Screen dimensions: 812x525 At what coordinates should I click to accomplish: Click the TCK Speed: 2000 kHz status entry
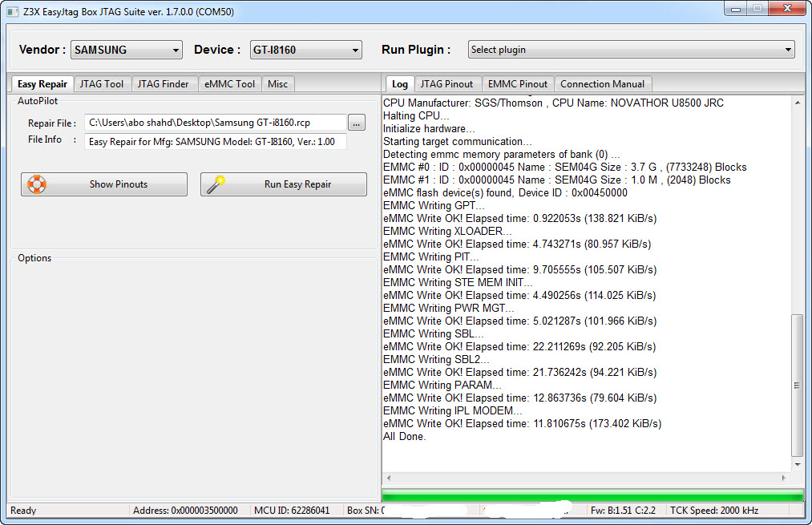pyautogui.click(x=714, y=511)
